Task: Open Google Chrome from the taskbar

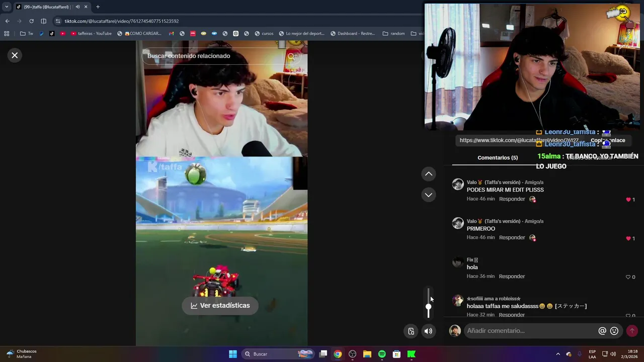Action: pos(338,354)
